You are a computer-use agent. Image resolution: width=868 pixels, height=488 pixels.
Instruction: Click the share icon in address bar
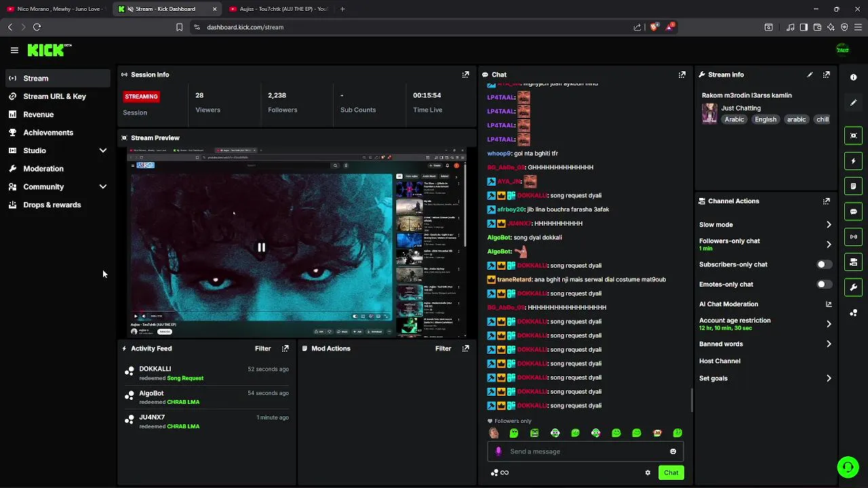coord(637,27)
